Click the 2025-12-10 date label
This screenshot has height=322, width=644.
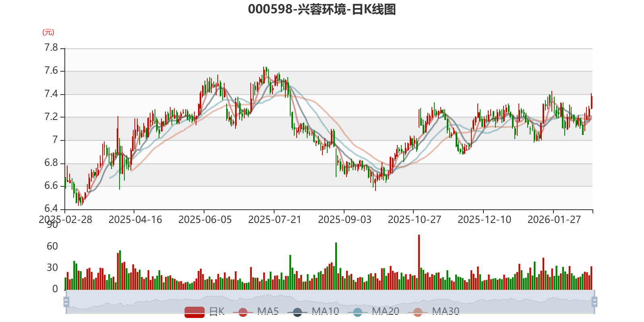click(x=484, y=220)
